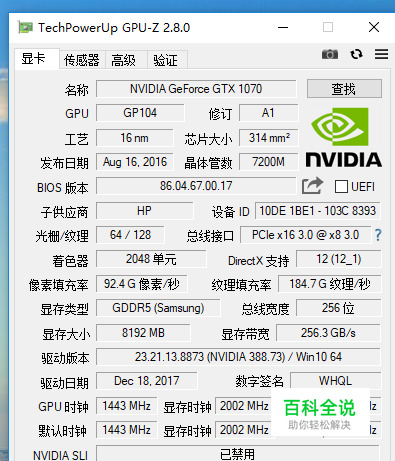Image resolution: width=395 pixels, height=461 pixels.
Task: Click the 256 位 bus width field
Action: tap(339, 308)
